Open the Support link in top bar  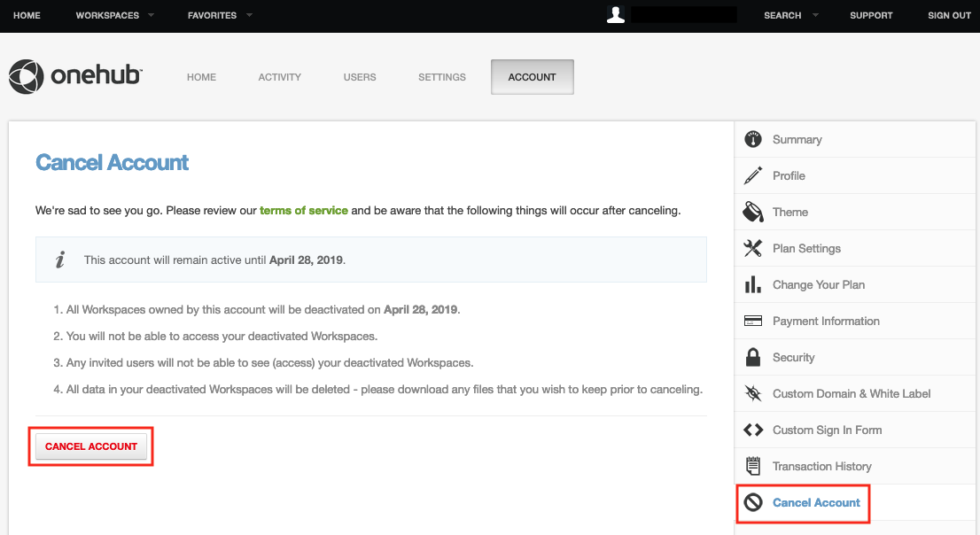(x=871, y=15)
